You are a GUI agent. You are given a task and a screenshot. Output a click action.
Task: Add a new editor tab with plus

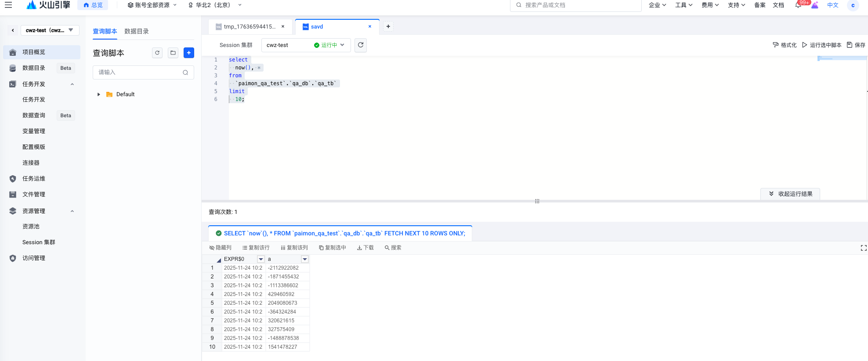click(x=388, y=26)
